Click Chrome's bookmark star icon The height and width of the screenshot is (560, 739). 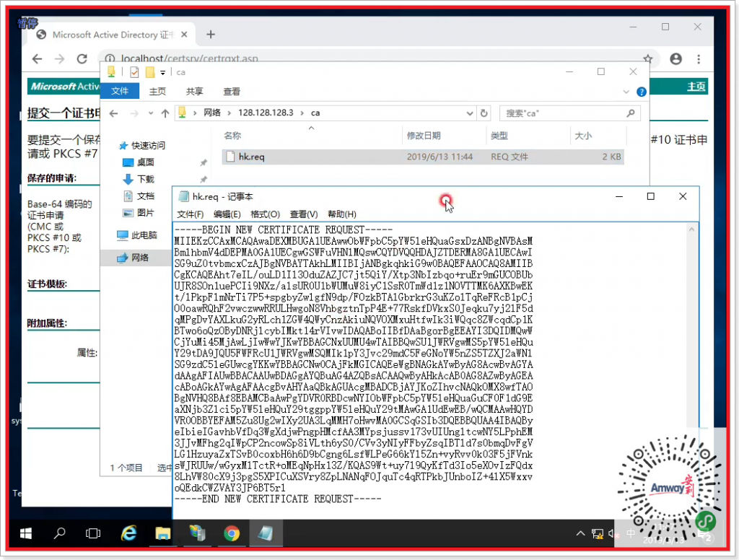648,58
